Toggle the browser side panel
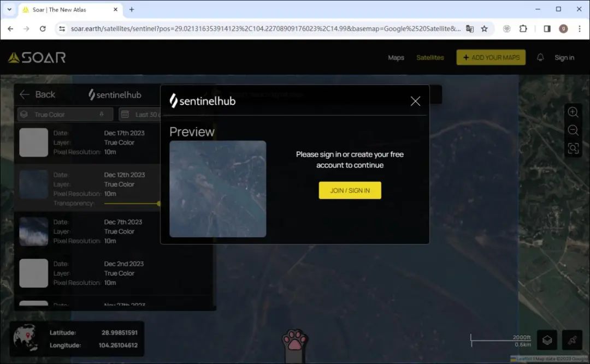The height and width of the screenshot is (364, 590). (547, 28)
